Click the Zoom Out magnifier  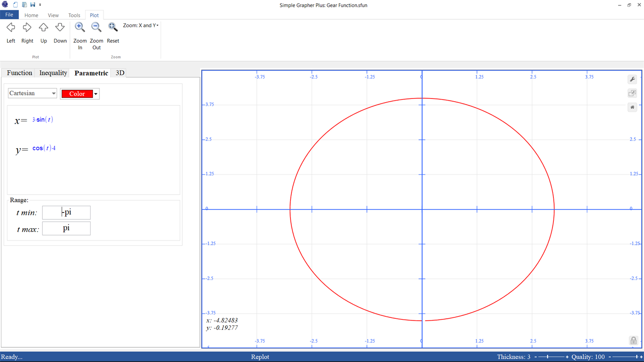coord(96,27)
